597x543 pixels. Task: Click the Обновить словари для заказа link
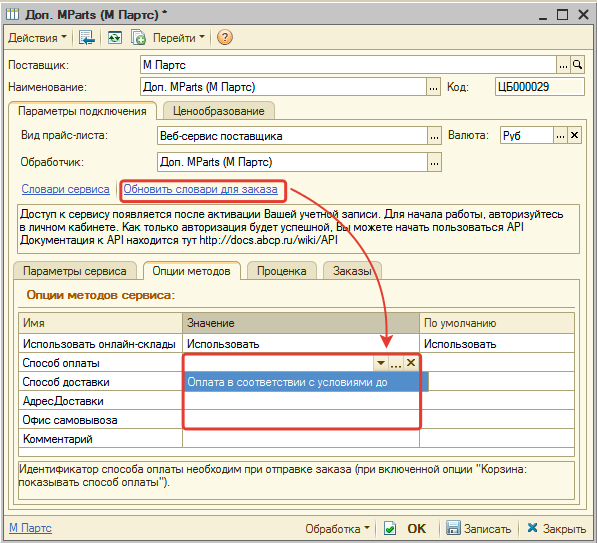[x=200, y=189]
